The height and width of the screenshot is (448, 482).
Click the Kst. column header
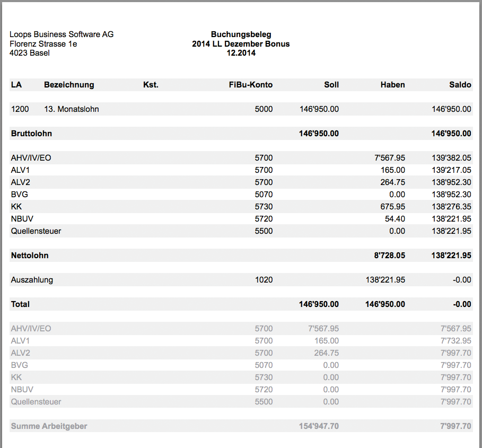coord(151,85)
